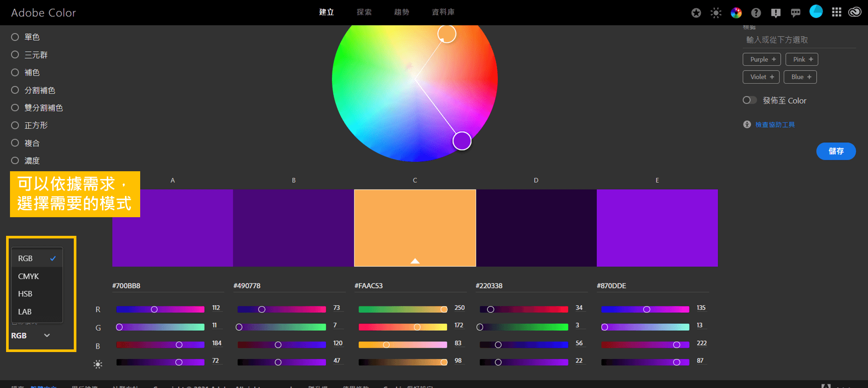The image size is (868, 388).
Task: Select color swatch D darkest purple
Action: (x=536, y=228)
